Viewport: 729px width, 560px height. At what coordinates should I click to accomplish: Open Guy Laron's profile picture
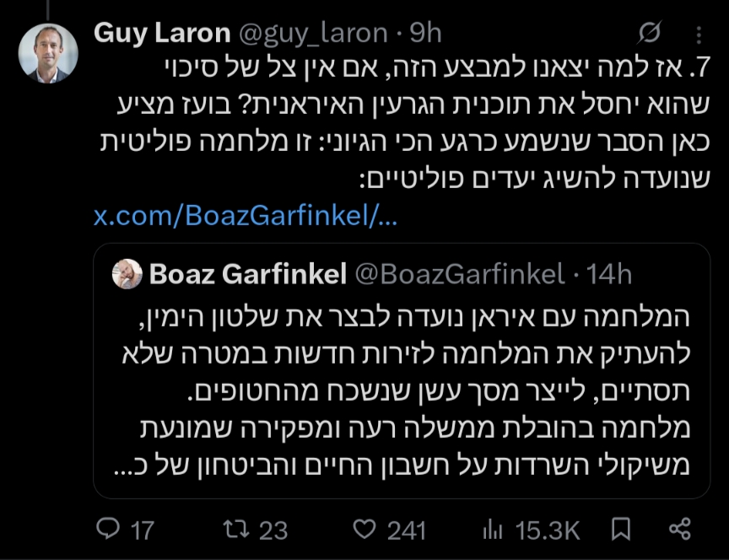(x=48, y=53)
